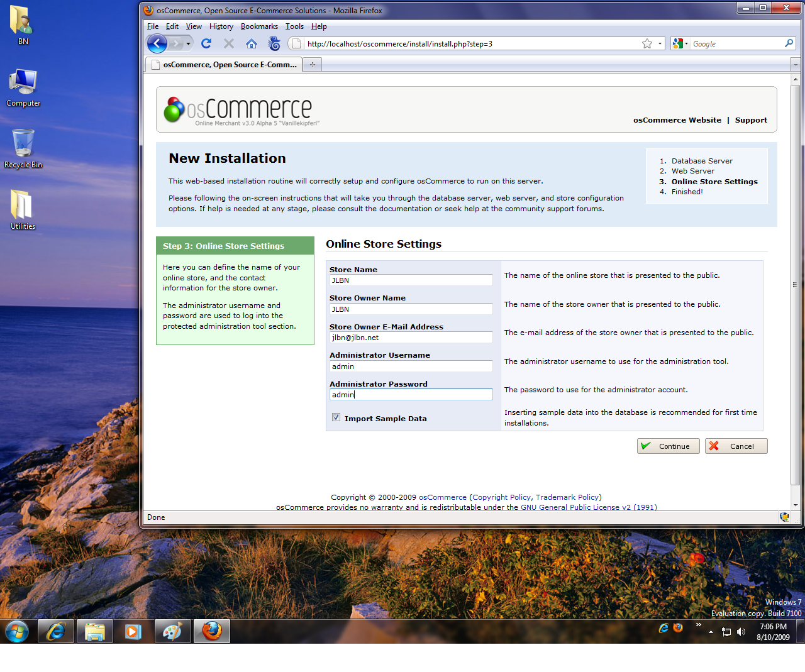Open the list all tabs dropdown
Viewport: 805px width, 672px height.
(x=795, y=65)
